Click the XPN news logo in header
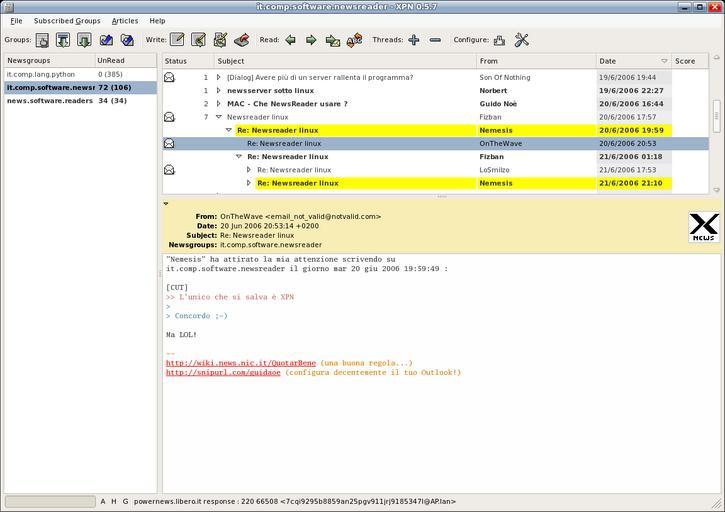Viewport: 725px width, 512px height. click(x=704, y=227)
